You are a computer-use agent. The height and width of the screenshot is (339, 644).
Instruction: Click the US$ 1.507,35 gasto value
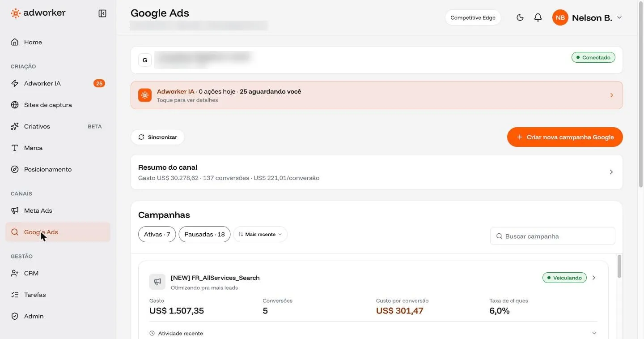point(177,311)
